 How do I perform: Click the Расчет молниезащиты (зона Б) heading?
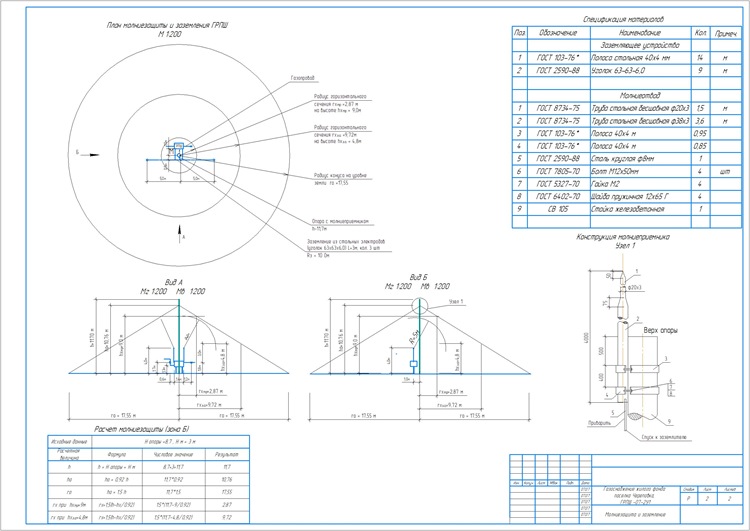point(144,429)
